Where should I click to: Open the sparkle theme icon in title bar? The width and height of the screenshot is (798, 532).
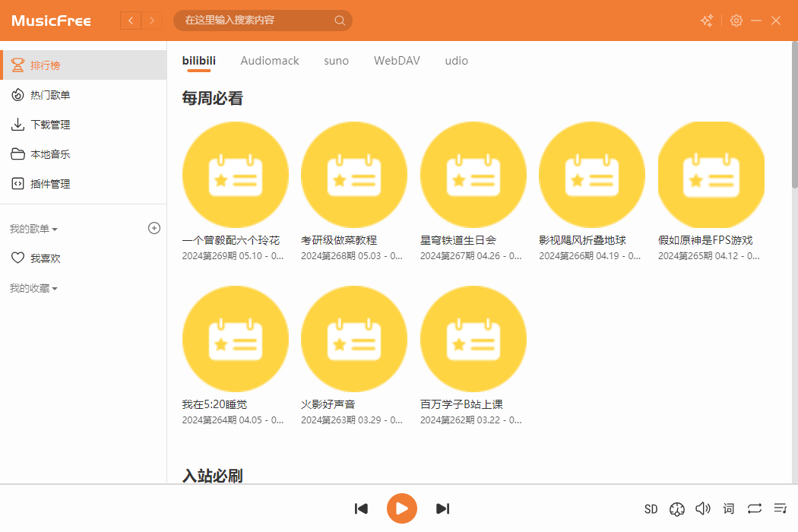tap(707, 21)
